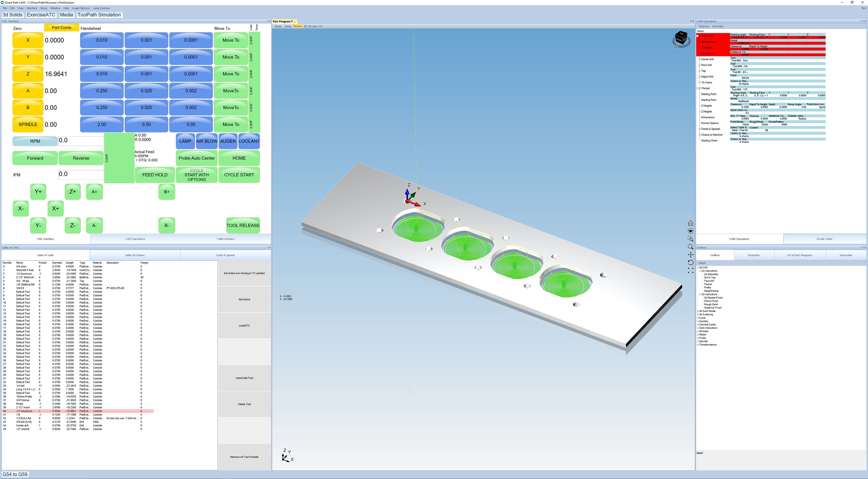Toggle the AIR BLOW button
This screenshot has height=479, width=868.
point(206,141)
